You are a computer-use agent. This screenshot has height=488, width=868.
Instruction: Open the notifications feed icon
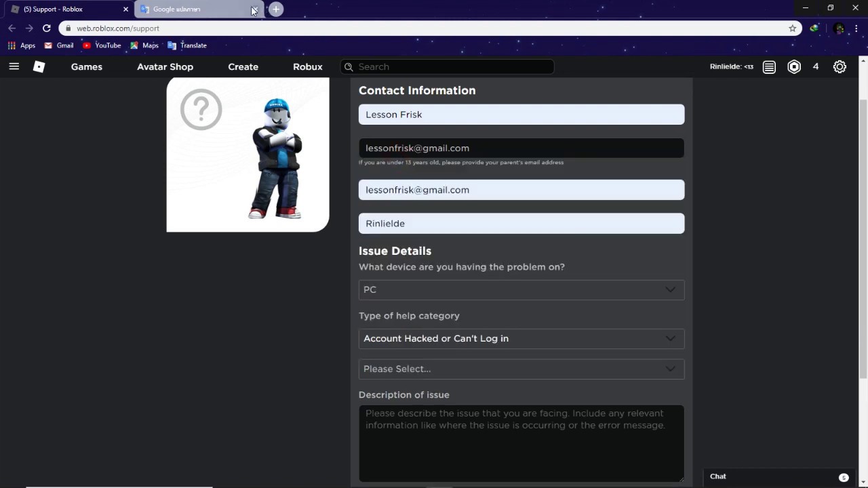click(x=769, y=66)
